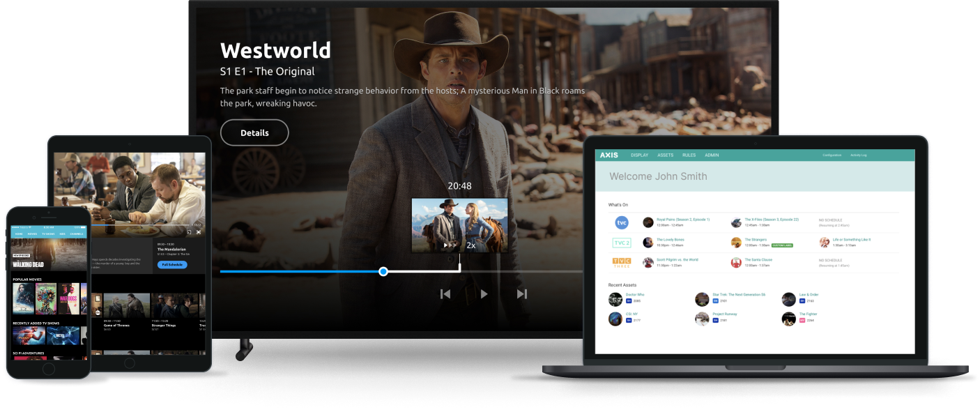Image resolution: width=980 pixels, height=412 pixels.
Task: Click the AXIS logo on laptop
Action: tap(608, 155)
